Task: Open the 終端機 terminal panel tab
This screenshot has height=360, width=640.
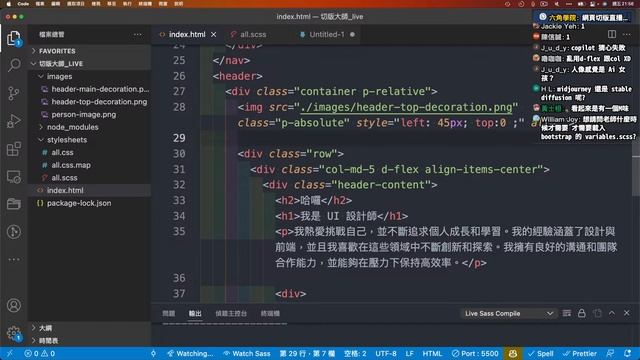Action: [270, 313]
